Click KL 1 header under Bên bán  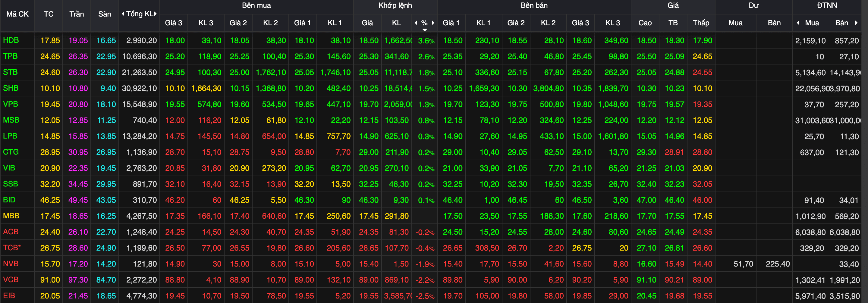483,23
